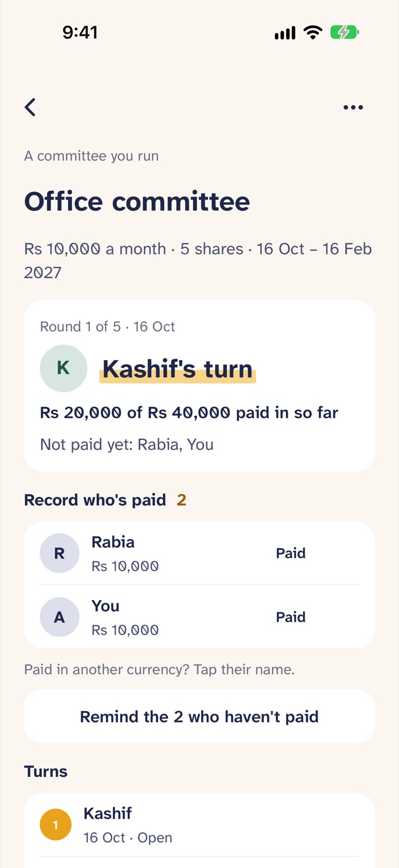Tap the Round 1 of 5 summary card
Screen dimensions: 399x868
pos(200,386)
